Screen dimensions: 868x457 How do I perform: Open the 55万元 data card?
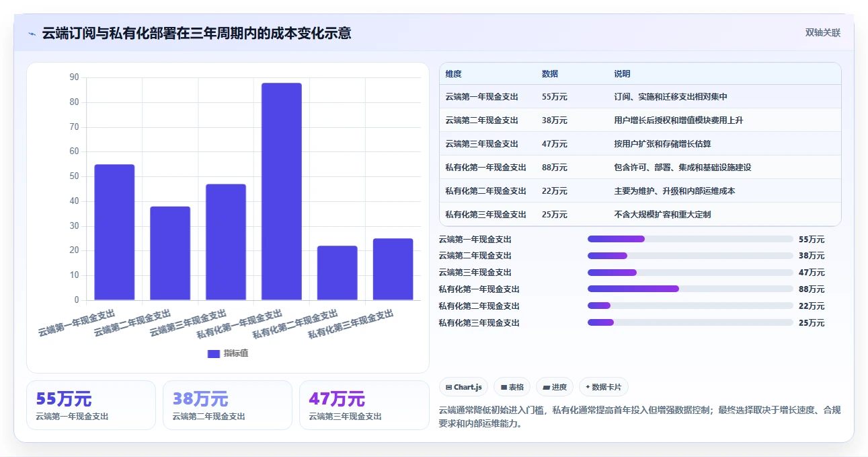[91, 405]
